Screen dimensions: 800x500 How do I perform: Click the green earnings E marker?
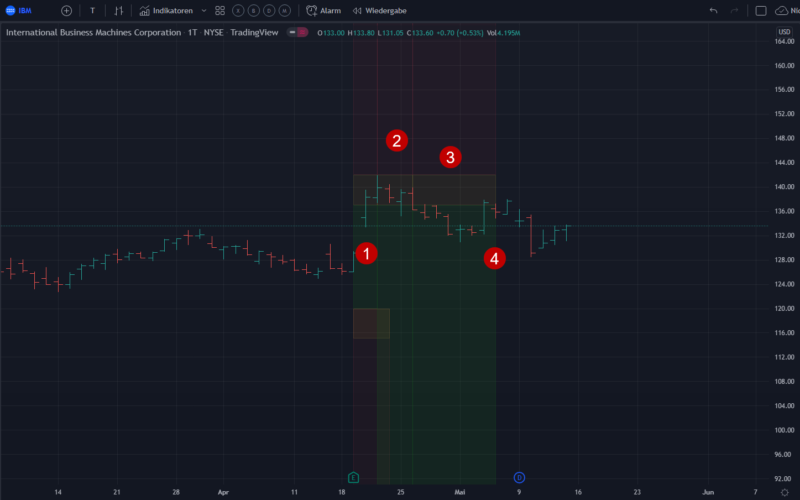tap(353, 478)
